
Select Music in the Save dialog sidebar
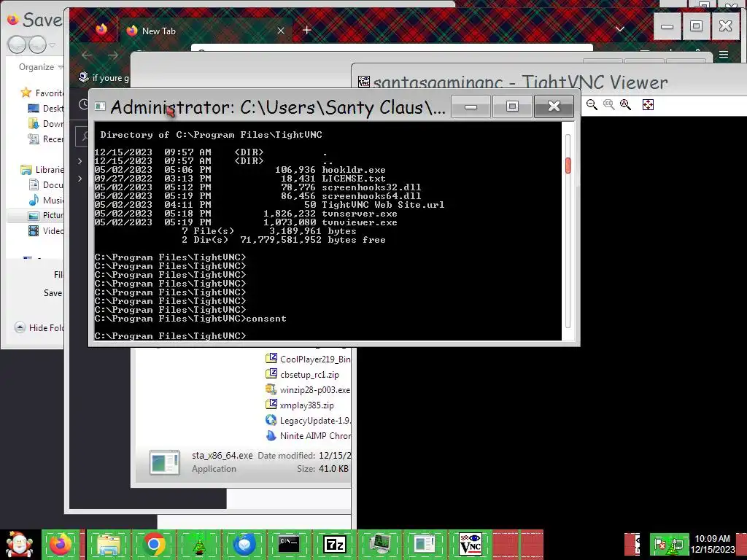click(x=46, y=200)
